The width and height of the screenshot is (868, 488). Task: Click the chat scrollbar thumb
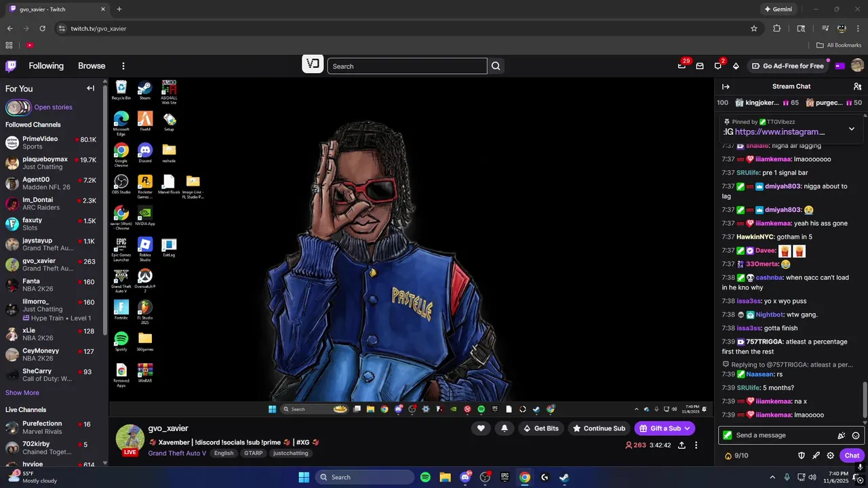tap(864, 400)
